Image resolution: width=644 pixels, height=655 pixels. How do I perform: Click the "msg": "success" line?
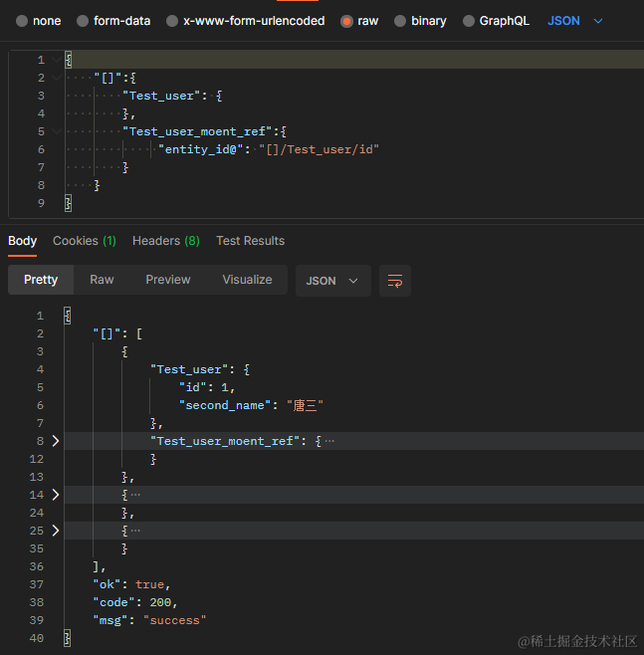point(149,621)
